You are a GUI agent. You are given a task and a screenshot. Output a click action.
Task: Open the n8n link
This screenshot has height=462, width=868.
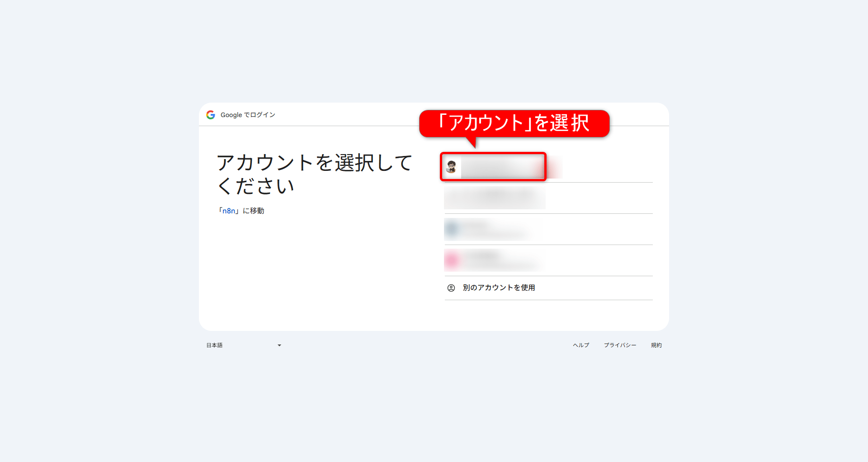point(229,211)
